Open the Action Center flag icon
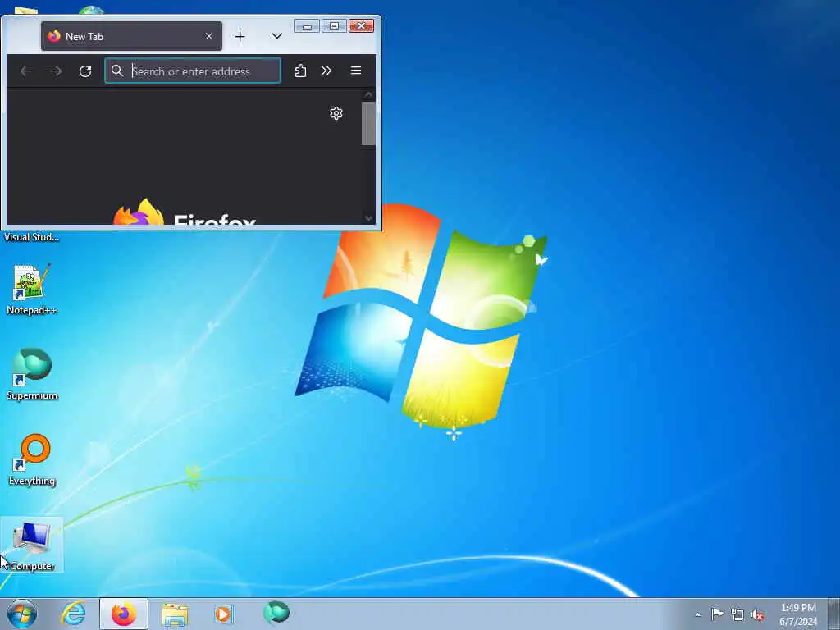This screenshot has width=840, height=630. pos(717,614)
